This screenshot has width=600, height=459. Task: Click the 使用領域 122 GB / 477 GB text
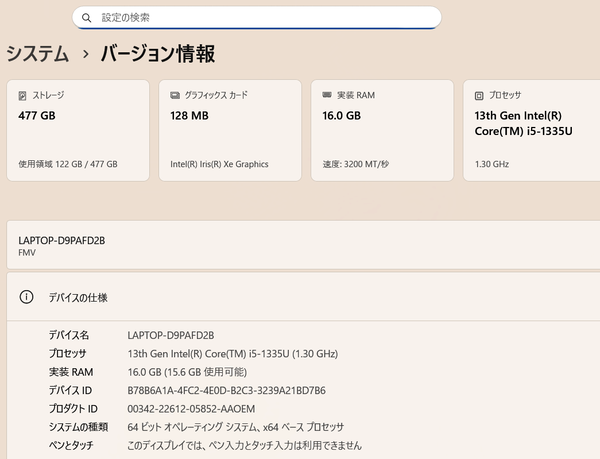click(68, 164)
